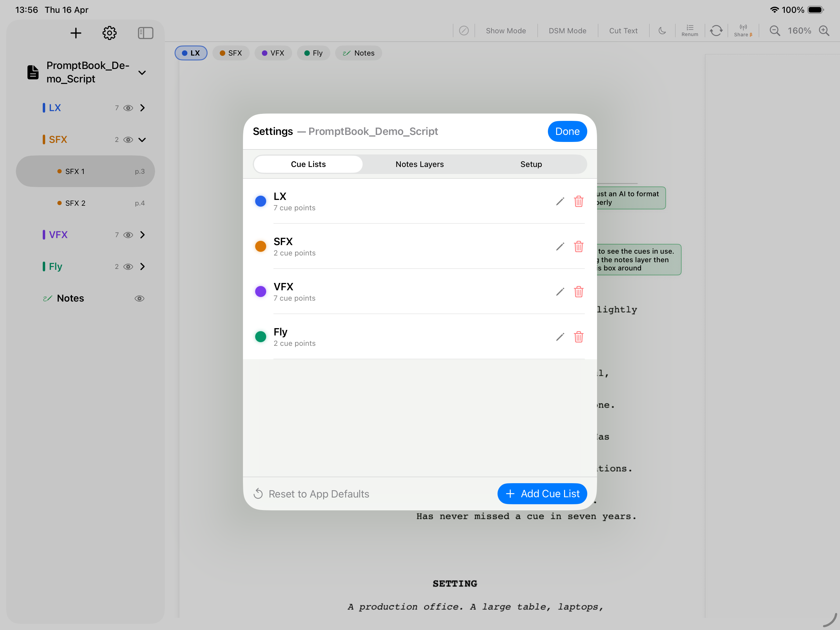This screenshot has height=630, width=840.
Task: Open settings gear icon in sidebar
Action: (x=109, y=33)
